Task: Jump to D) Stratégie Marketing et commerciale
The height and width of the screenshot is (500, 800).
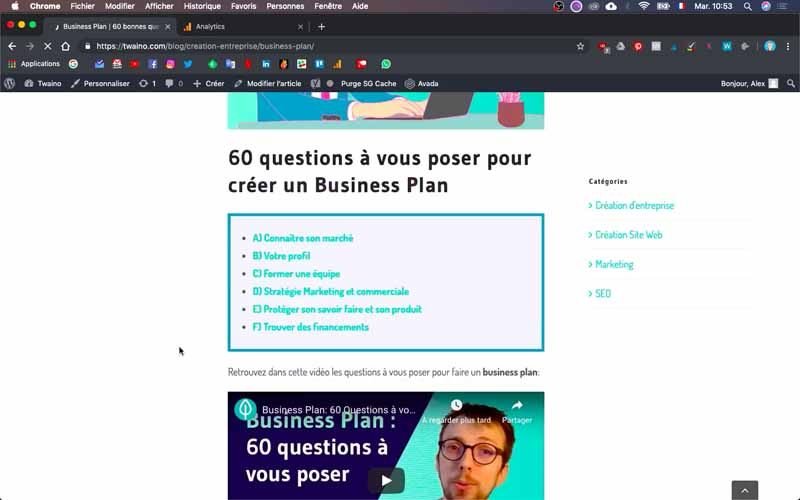Action: click(331, 291)
